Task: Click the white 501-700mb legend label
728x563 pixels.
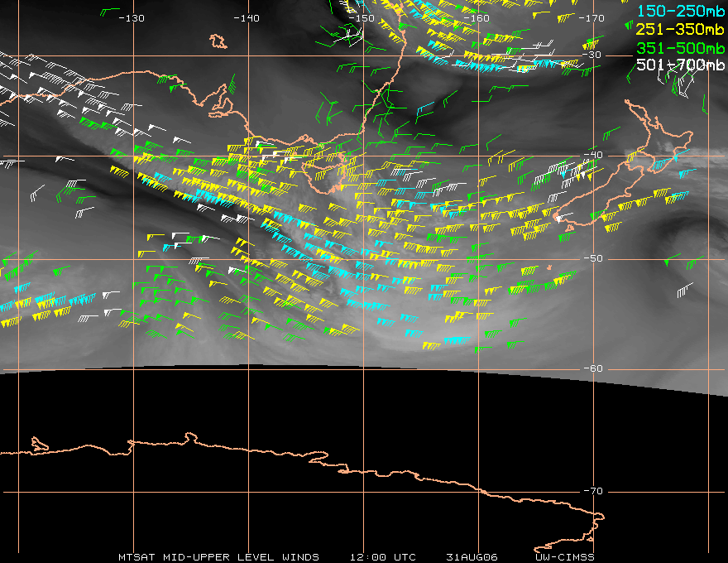Action: pos(680,65)
